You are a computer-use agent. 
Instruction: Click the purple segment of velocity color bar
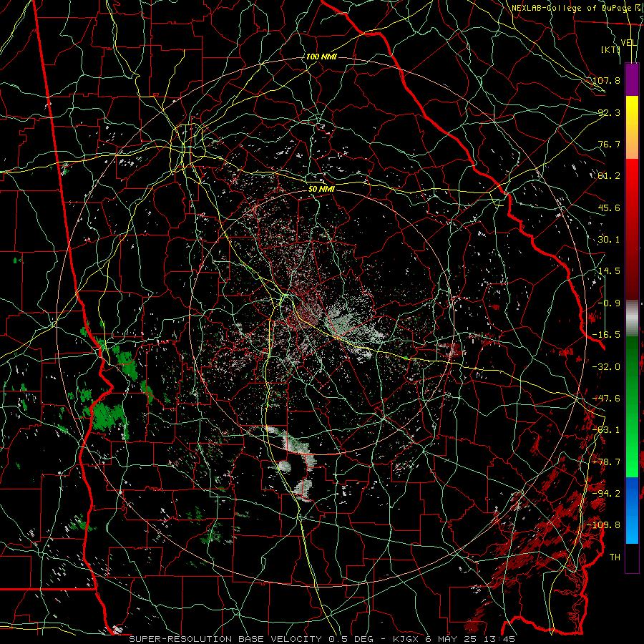coord(632,79)
